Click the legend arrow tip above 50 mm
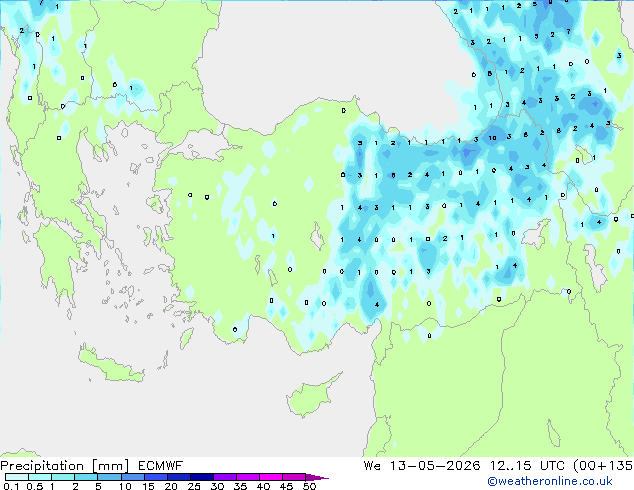Image resolution: width=634 pixels, height=490 pixels. pyautogui.click(x=317, y=477)
